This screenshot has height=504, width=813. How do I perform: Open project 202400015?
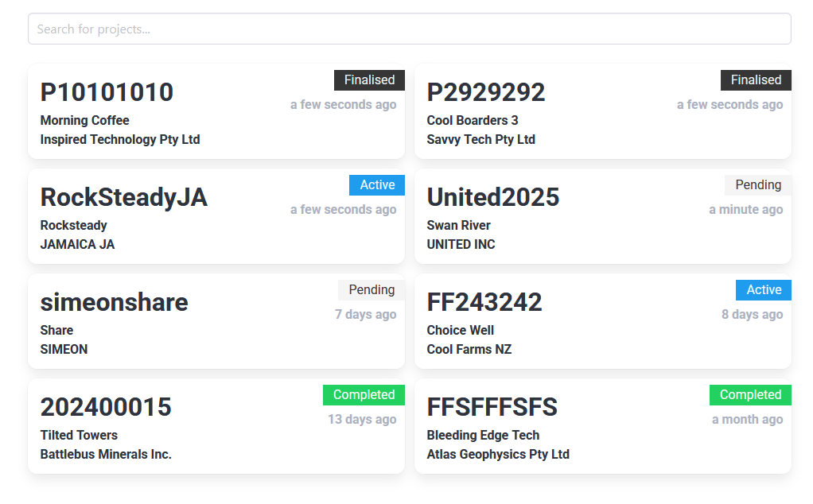pyautogui.click(x=106, y=408)
